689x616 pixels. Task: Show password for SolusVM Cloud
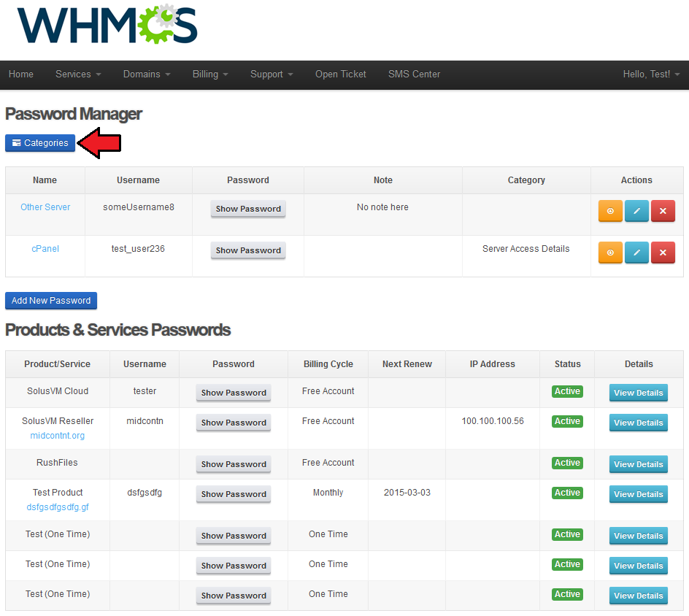(x=234, y=393)
